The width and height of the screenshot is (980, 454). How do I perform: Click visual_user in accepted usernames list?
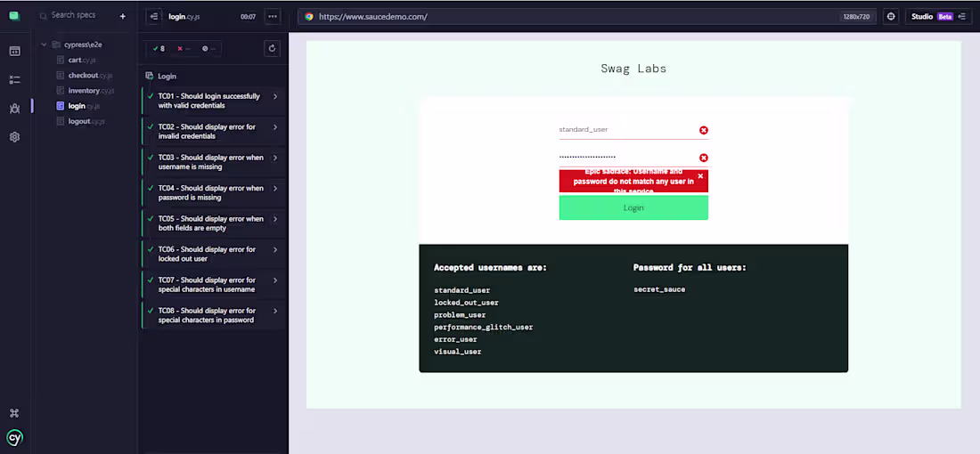click(x=458, y=353)
